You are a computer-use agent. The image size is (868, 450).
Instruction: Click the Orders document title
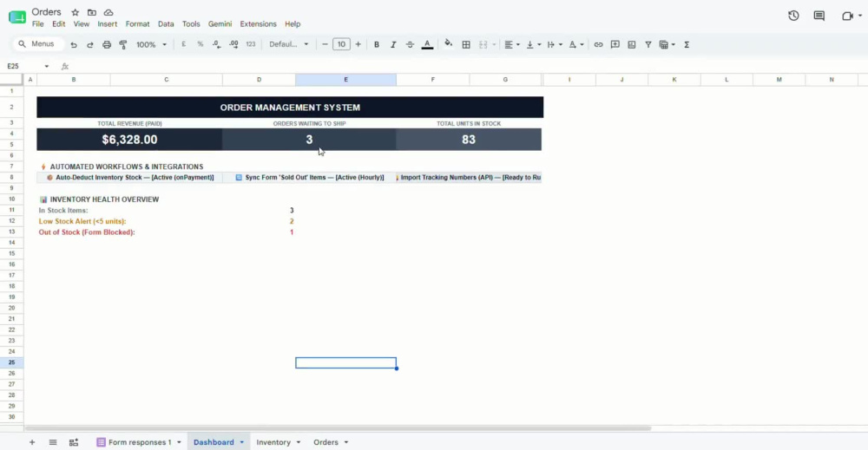[x=47, y=11]
